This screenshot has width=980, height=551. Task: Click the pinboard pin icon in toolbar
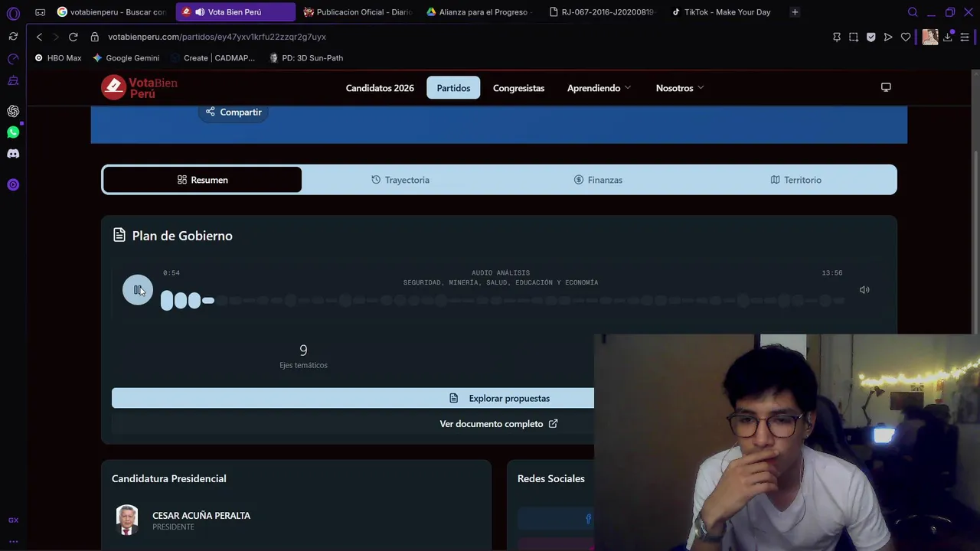837,37
